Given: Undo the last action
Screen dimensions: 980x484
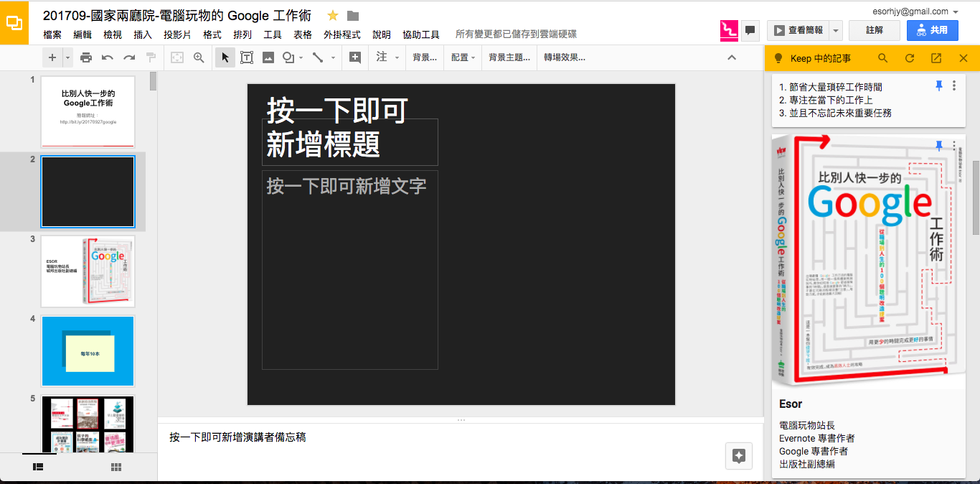Looking at the screenshot, I should [x=108, y=57].
